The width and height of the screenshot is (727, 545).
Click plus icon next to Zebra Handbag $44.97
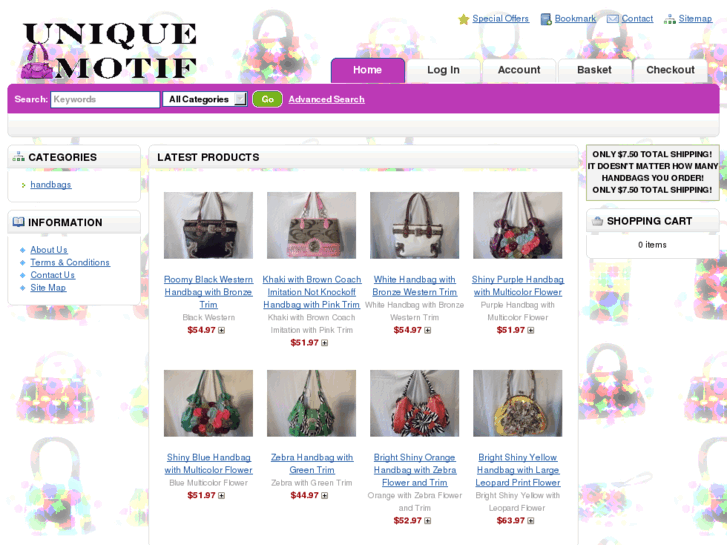pyautogui.click(x=325, y=495)
